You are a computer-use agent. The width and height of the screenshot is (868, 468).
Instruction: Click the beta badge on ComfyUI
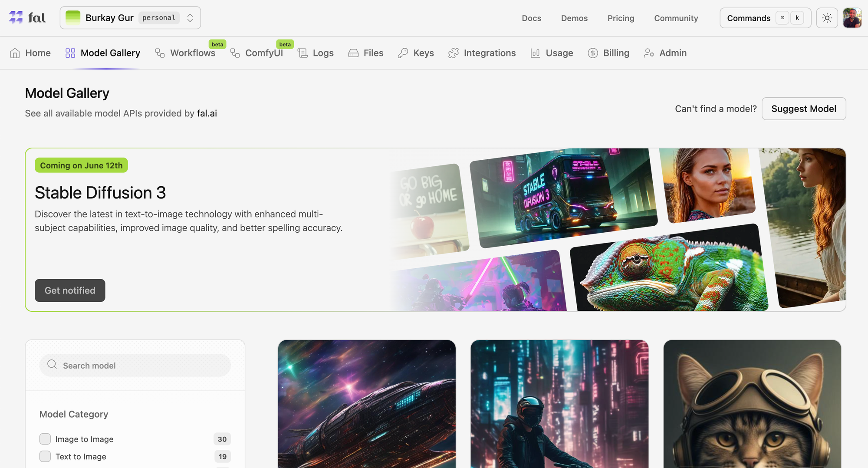point(285,44)
